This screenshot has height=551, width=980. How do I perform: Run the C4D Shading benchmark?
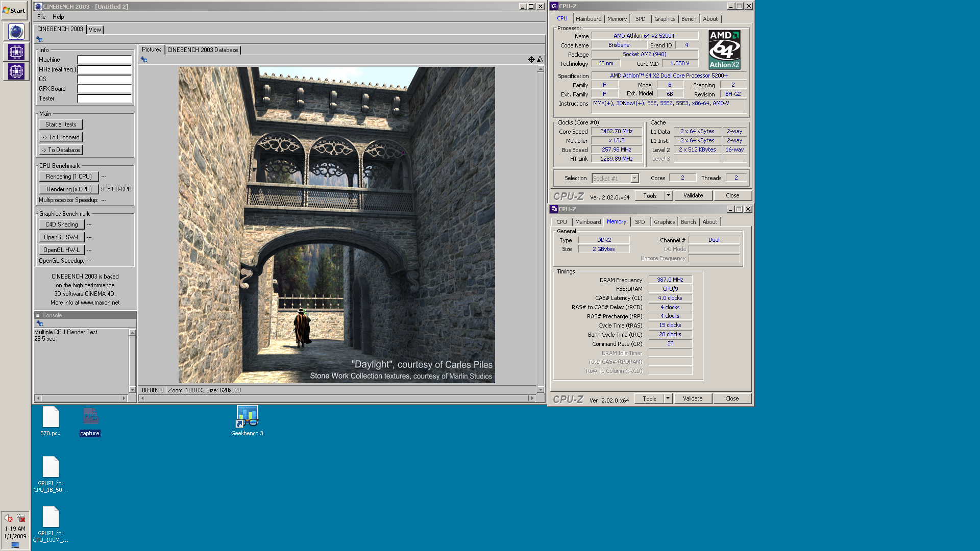[x=62, y=224]
